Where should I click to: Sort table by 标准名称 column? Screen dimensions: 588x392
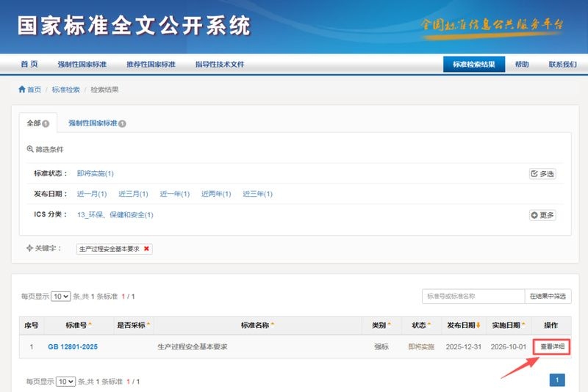pyautogui.click(x=258, y=325)
